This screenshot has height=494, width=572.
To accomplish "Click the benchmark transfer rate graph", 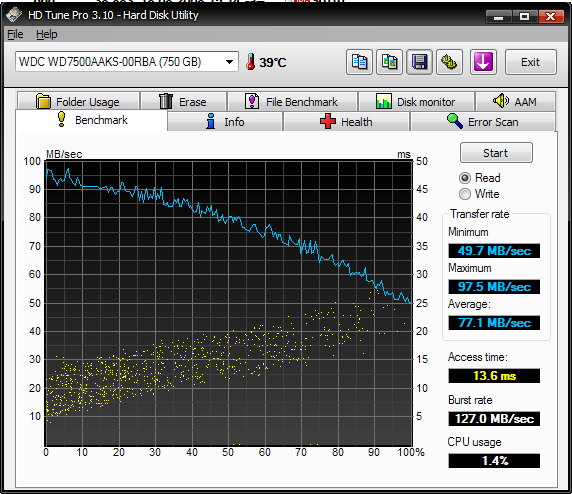I will click(228, 303).
